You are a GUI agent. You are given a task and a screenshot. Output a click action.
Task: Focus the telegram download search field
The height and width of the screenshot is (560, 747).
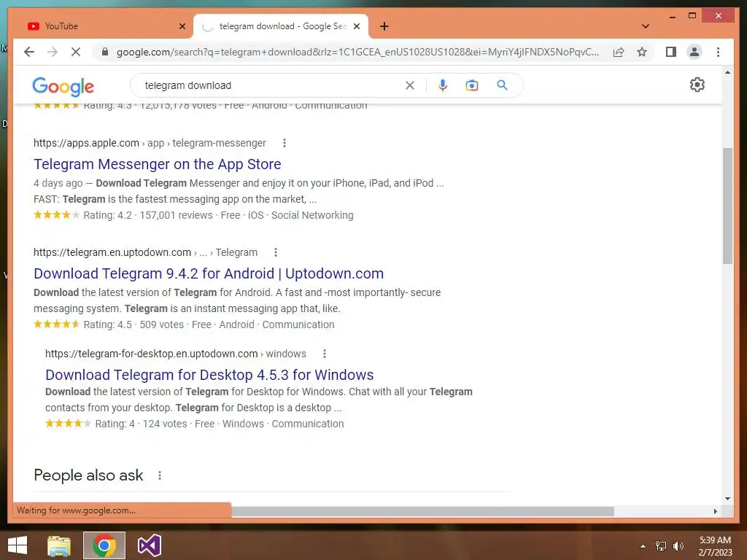click(271, 85)
